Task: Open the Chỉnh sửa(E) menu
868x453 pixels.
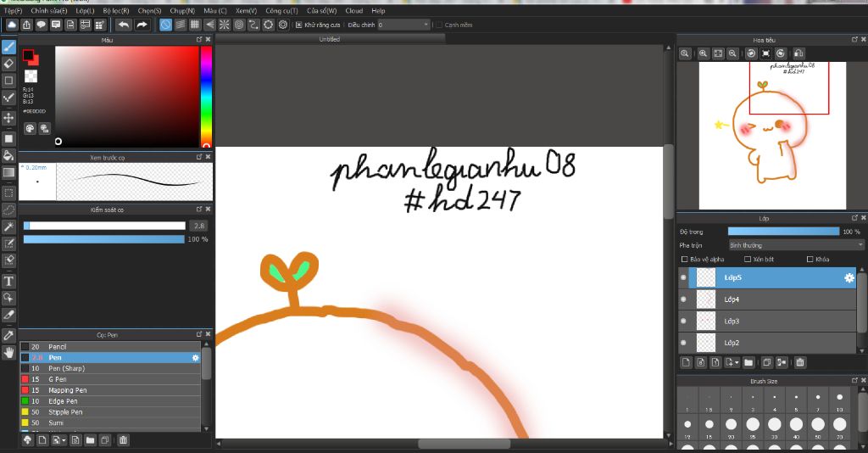Action: coord(48,10)
